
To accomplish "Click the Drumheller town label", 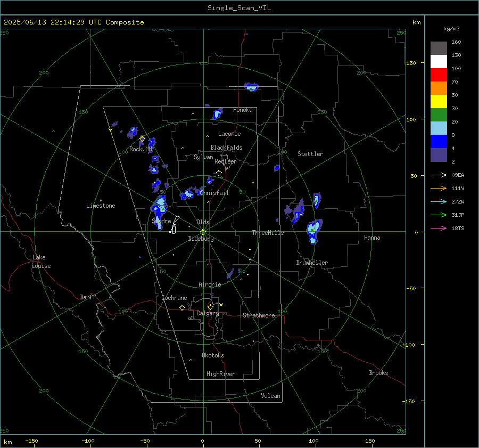I will click(x=312, y=263).
